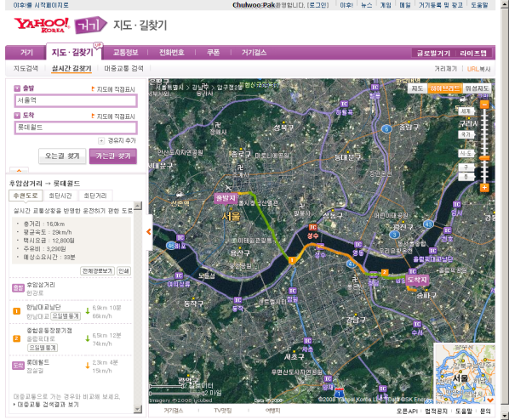
Task: Set zoom level to 구 preset
Action: (466, 167)
